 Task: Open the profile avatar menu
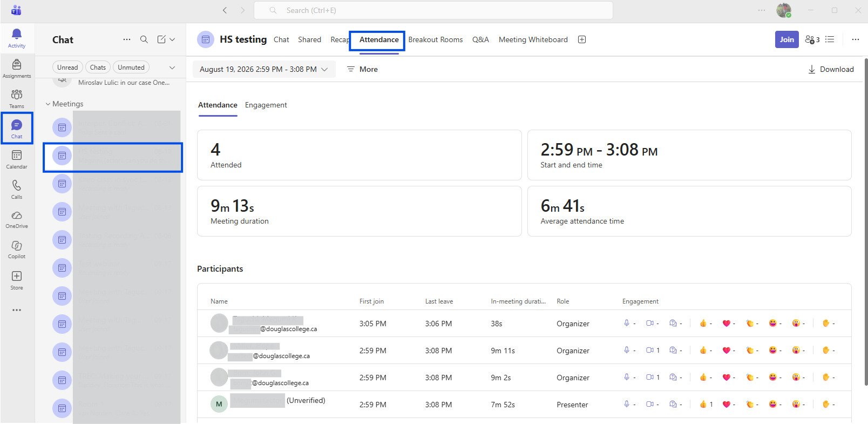click(x=784, y=10)
